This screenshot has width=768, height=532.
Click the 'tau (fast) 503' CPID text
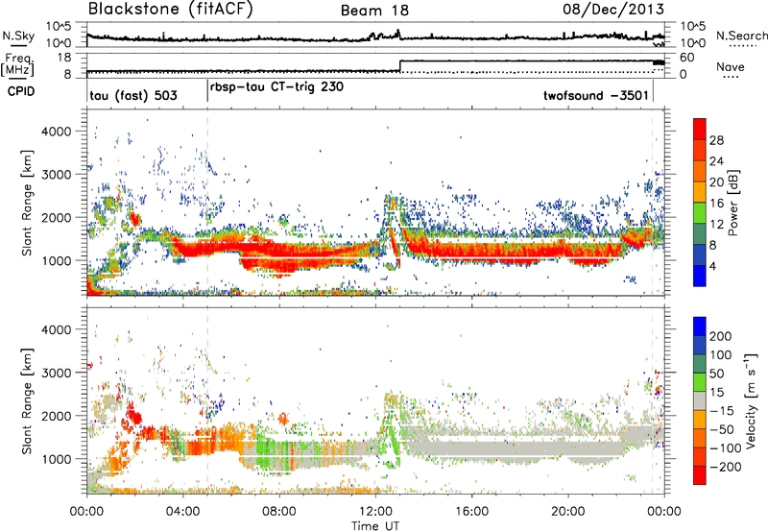pyautogui.click(x=133, y=95)
